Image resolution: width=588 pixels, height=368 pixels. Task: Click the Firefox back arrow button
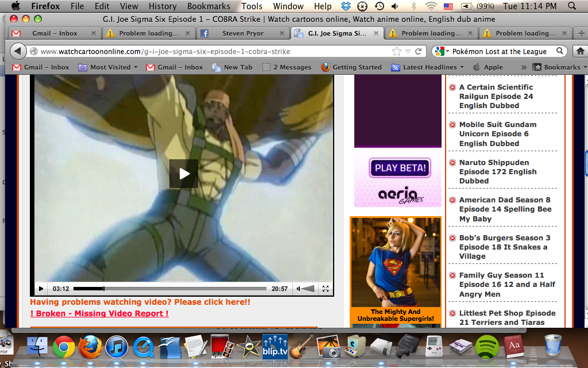pos(18,51)
